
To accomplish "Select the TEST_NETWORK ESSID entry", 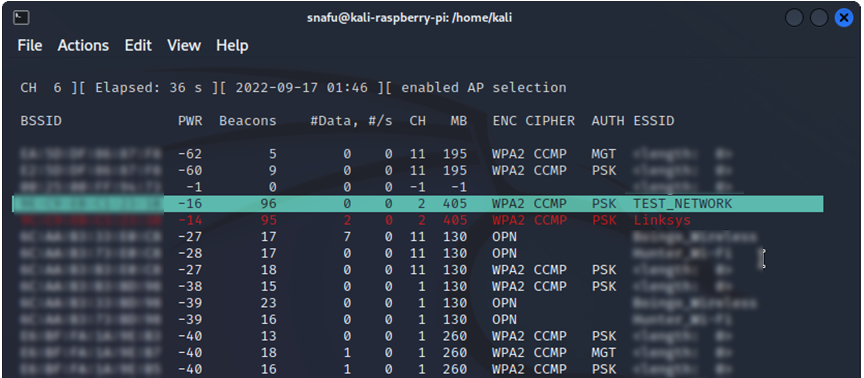I will point(683,204).
